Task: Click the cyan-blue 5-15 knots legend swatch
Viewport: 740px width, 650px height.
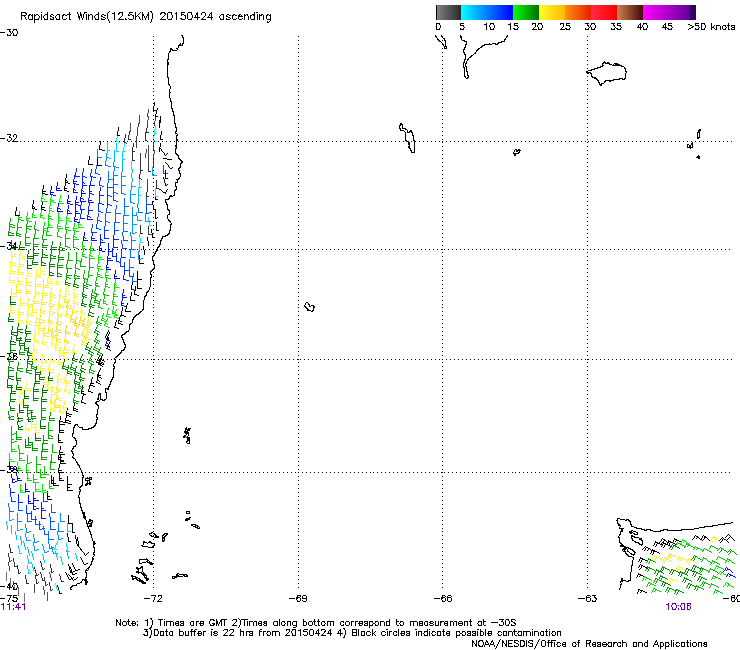Action: click(487, 12)
